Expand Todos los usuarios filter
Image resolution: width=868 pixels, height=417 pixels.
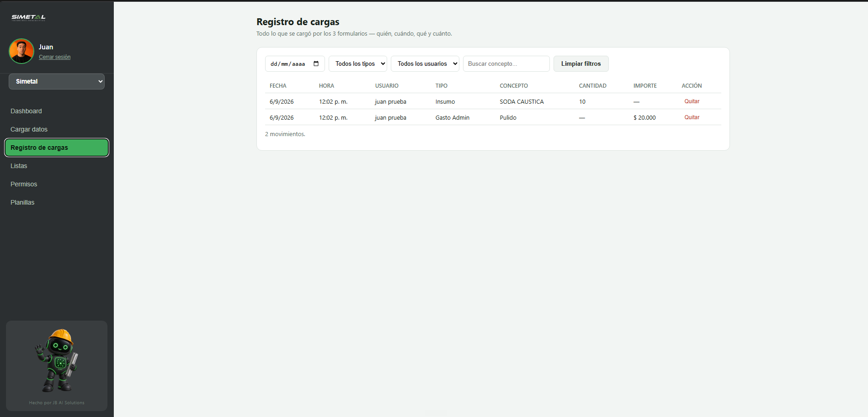425,63
